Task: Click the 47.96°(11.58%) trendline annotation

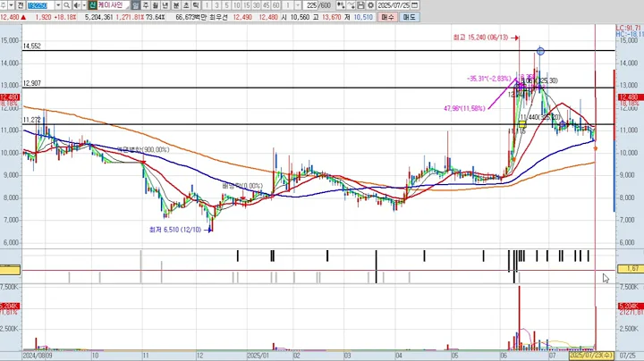Action: 464,109
